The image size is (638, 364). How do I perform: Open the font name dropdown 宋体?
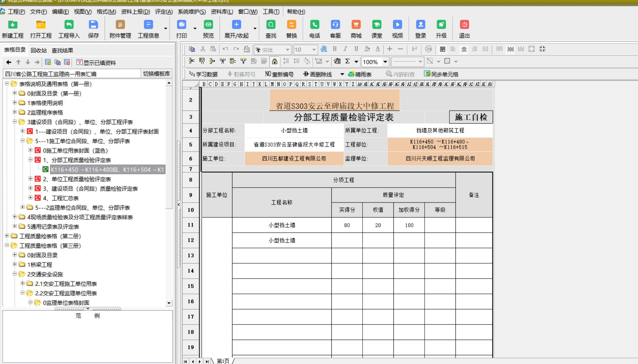tap(288, 50)
